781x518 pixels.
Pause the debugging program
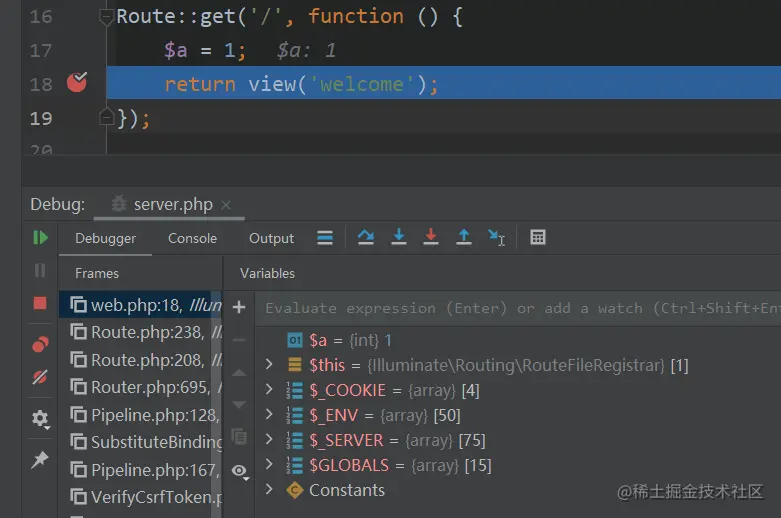[40, 270]
